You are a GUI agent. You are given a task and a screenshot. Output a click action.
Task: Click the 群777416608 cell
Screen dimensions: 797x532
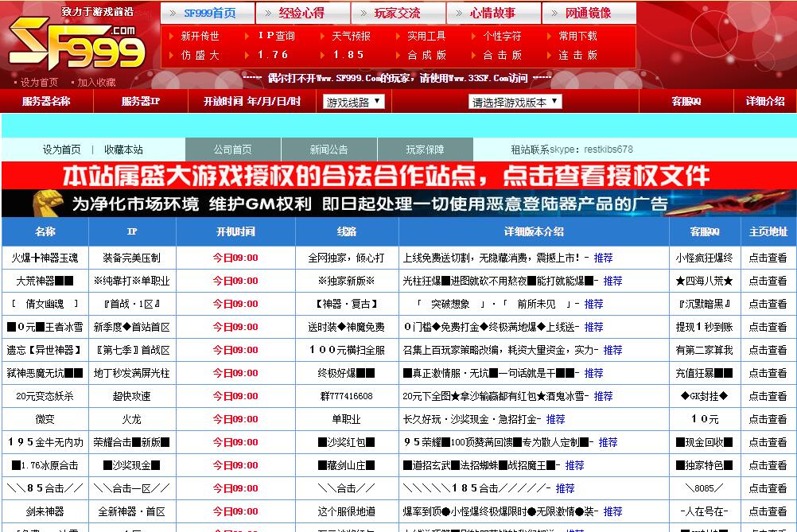click(347, 396)
